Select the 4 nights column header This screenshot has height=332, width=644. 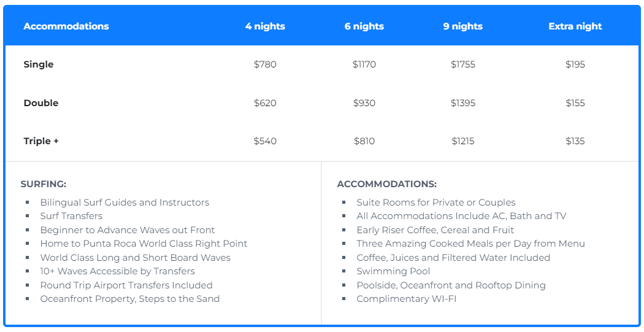click(x=265, y=26)
